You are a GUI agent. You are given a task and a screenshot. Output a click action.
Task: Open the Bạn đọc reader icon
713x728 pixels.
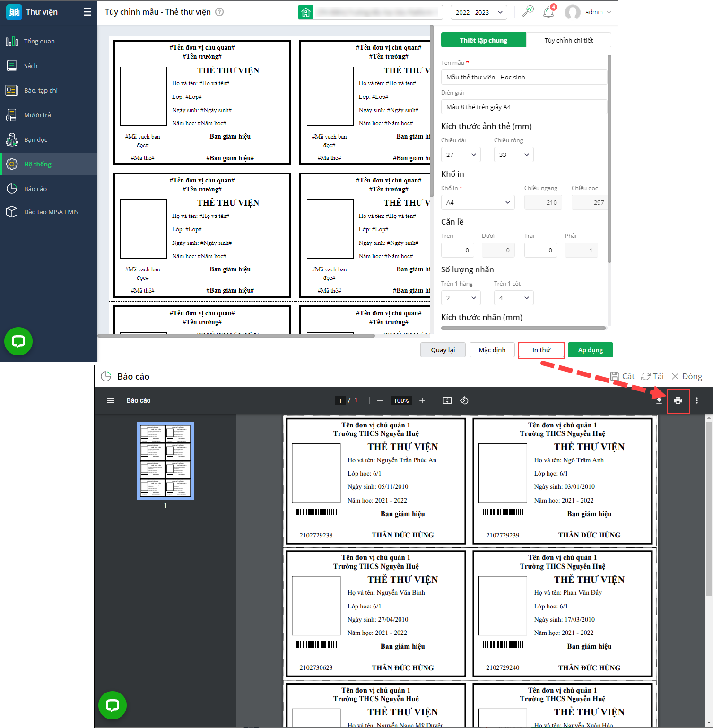point(12,139)
